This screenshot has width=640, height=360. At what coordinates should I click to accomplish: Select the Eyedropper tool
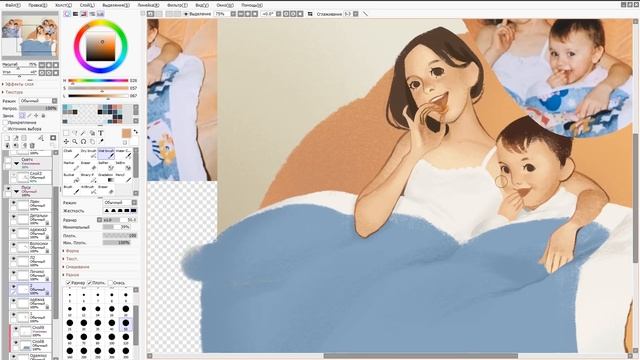click(x=101, y=142)
